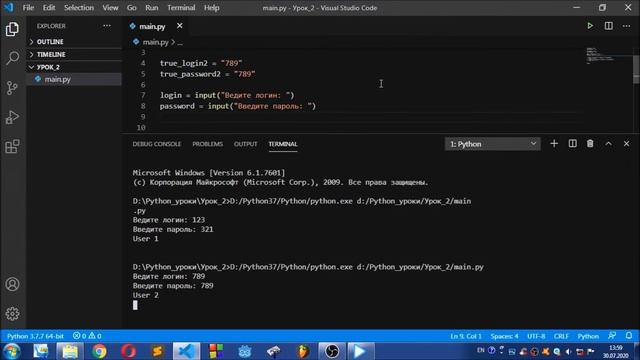Run Python file with play icon

pyautogui.click(x=590, y=26)
